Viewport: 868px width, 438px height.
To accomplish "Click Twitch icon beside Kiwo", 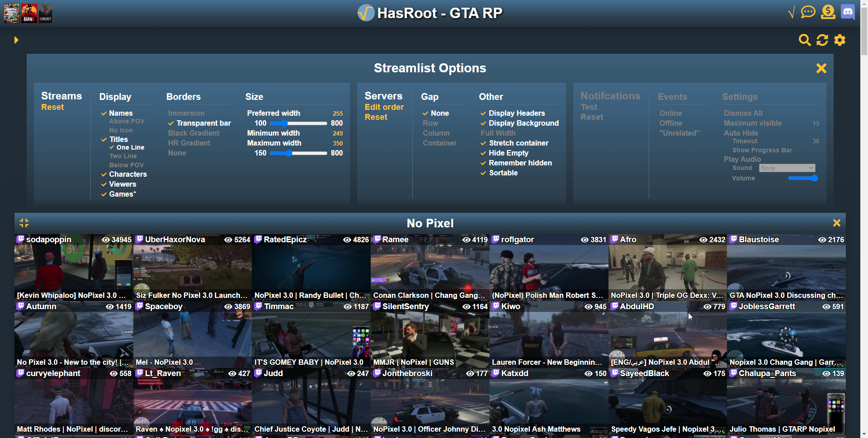I will pyautogui.click(x=495, y=306).
